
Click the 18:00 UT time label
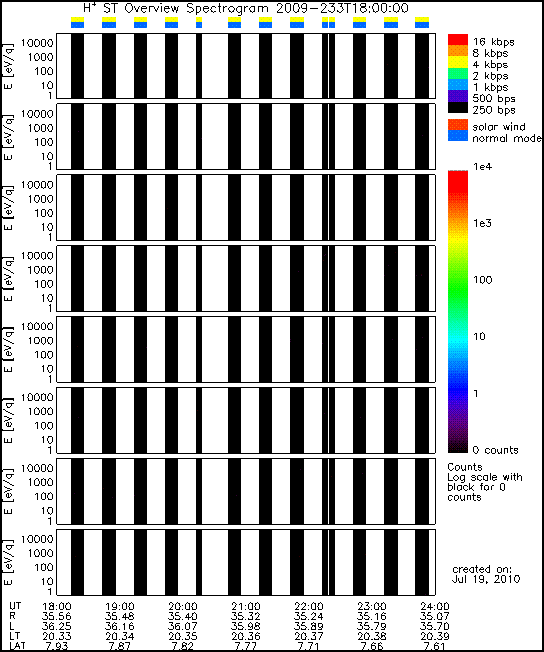pos(57,606)
